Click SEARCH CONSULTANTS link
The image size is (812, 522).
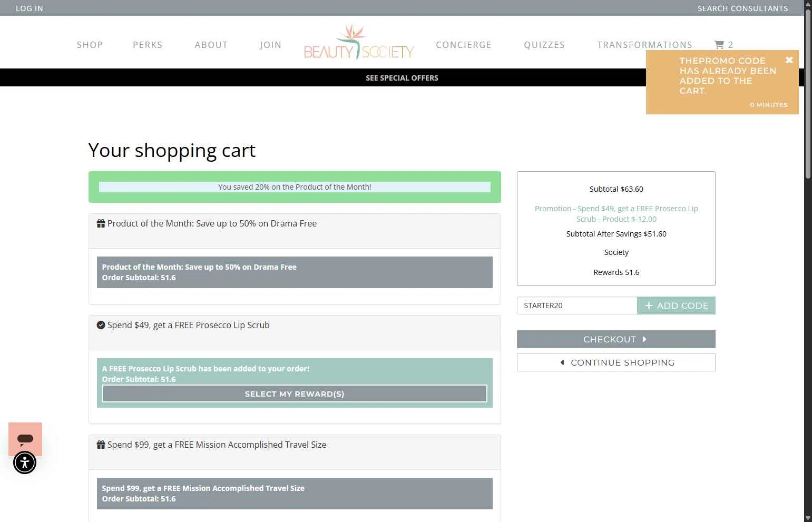click(x=742, y=8)
